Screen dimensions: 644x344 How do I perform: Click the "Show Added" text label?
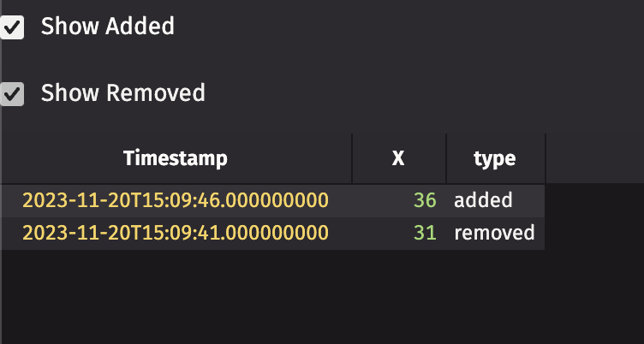click(107, 27)
